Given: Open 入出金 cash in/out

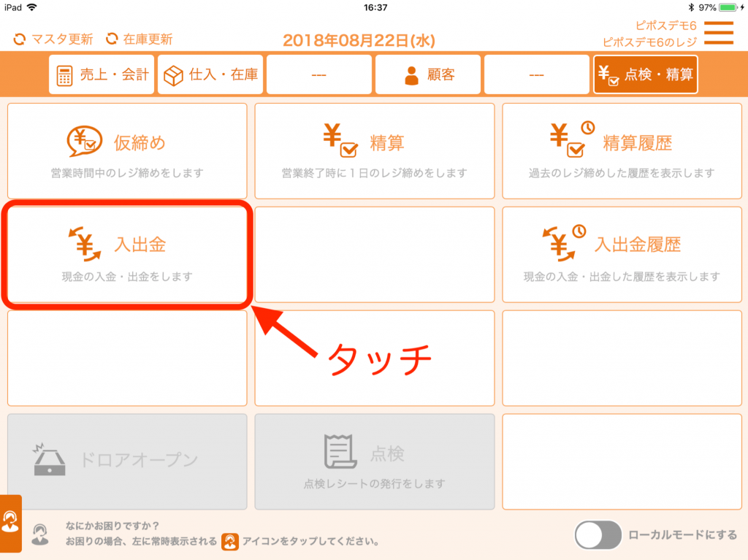Looking at the screenshot, I should tap(127, 255).
